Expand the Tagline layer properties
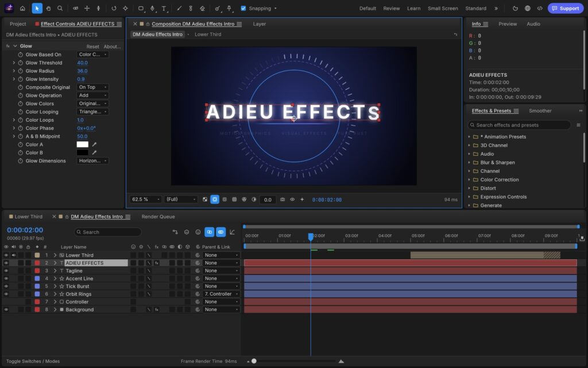This screenshot has height=368, width=588. coord(55,271)
